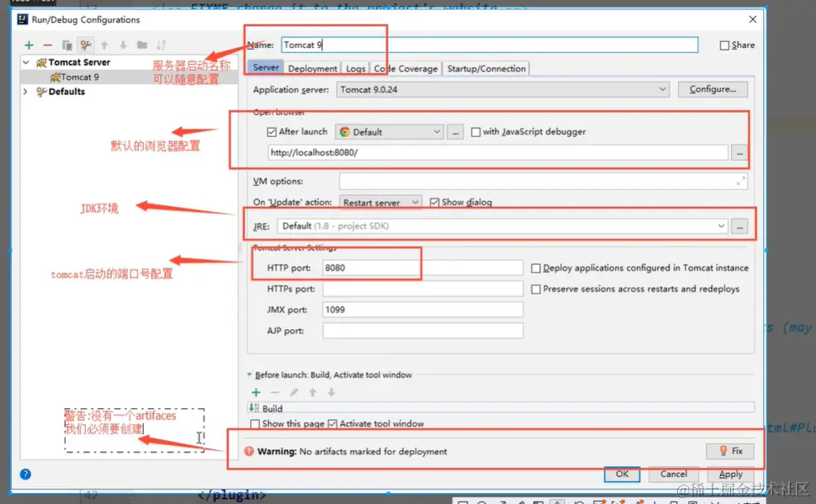Screen dimensions: 816x504
Task: Check the Show this page checkbox
Action: [255, 424]
